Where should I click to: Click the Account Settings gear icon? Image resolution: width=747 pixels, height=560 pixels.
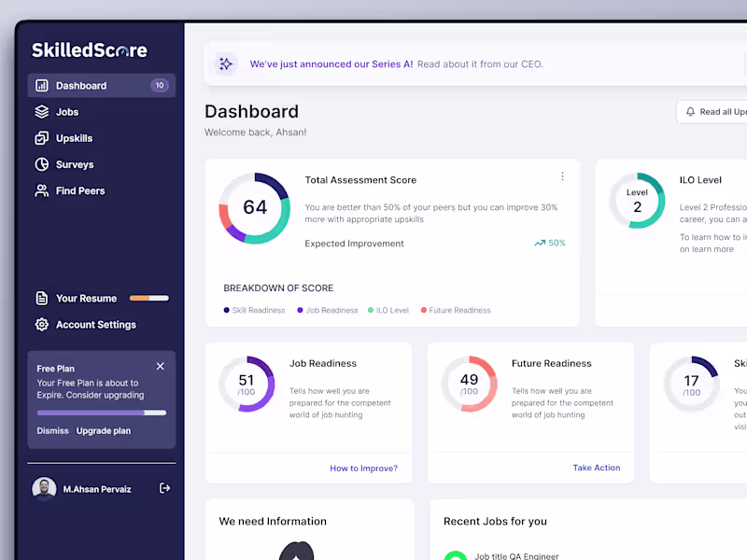point(41,324)
